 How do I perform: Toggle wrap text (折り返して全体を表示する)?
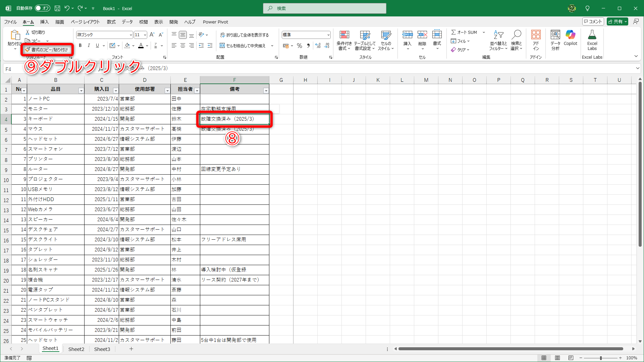coord(245,35)
